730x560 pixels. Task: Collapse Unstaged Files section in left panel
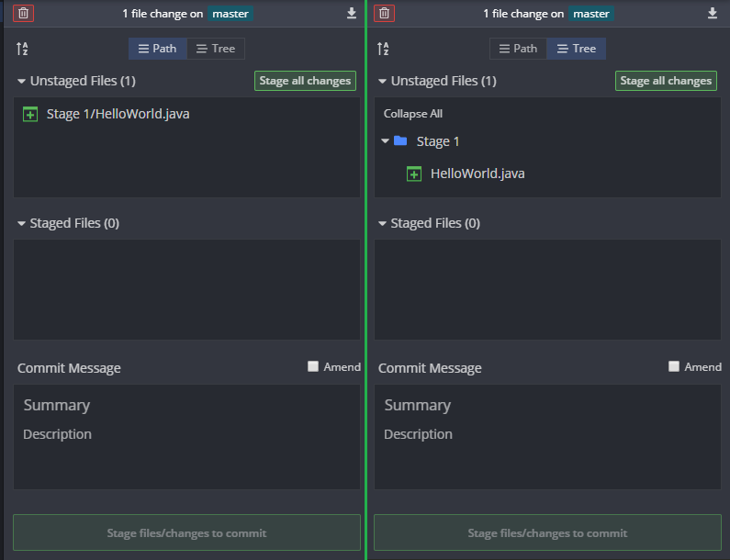click(21, 81)
